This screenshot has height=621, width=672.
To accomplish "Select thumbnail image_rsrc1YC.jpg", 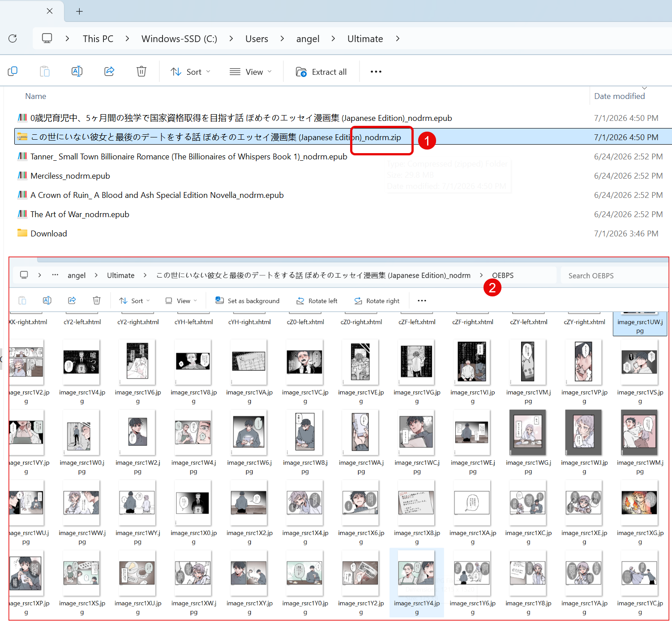I will (640, 583).
